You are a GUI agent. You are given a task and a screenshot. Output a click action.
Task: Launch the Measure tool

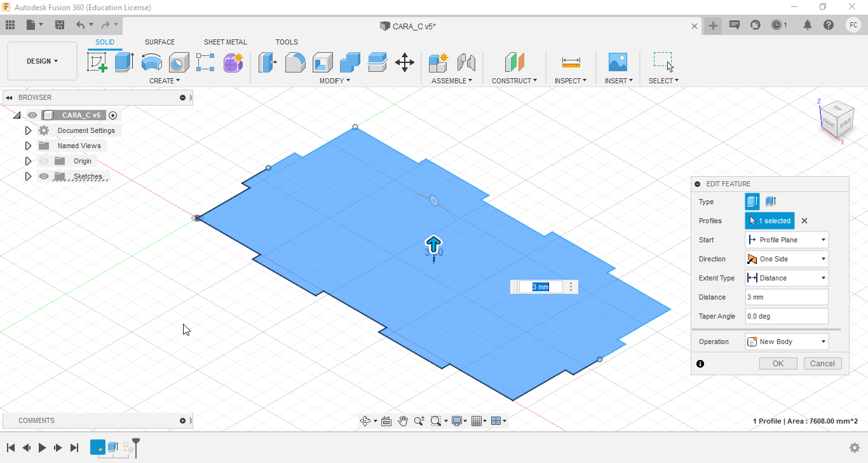click(571, 62)
